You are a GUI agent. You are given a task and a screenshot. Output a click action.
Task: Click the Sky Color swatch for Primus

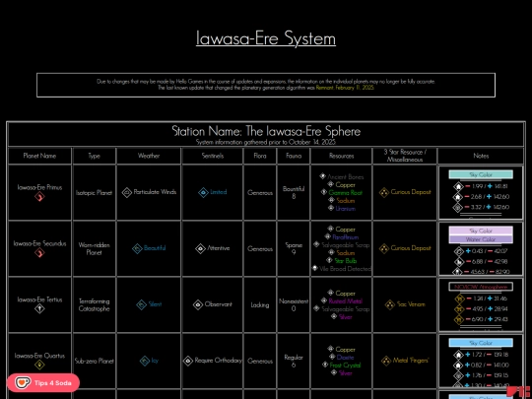click(x=481, y=174)
